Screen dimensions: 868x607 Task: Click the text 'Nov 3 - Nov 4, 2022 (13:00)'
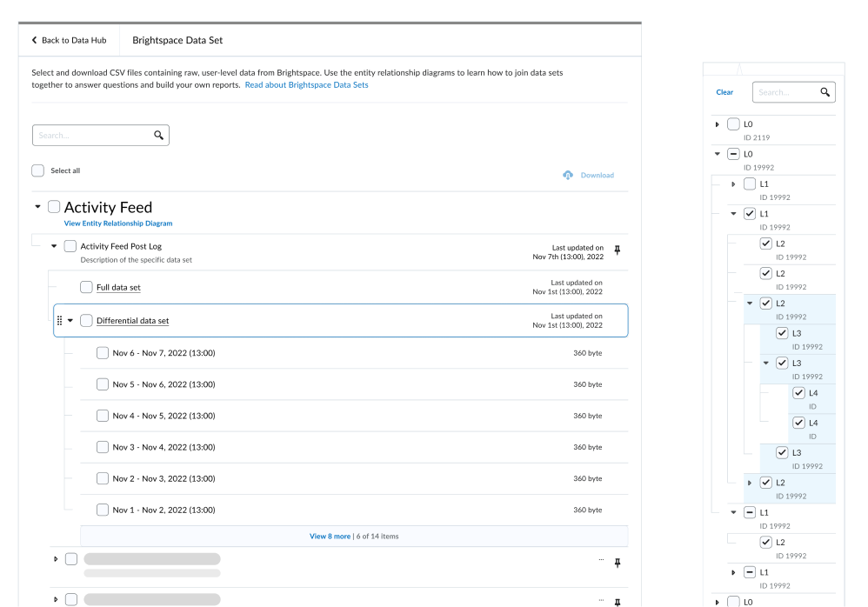click(x=164, y=447)
